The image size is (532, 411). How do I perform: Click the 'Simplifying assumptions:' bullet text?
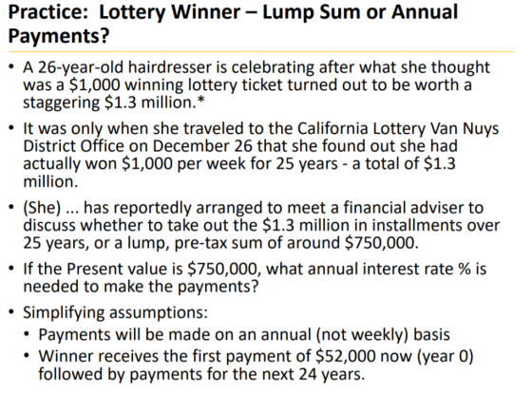click(x=115, y=312)
